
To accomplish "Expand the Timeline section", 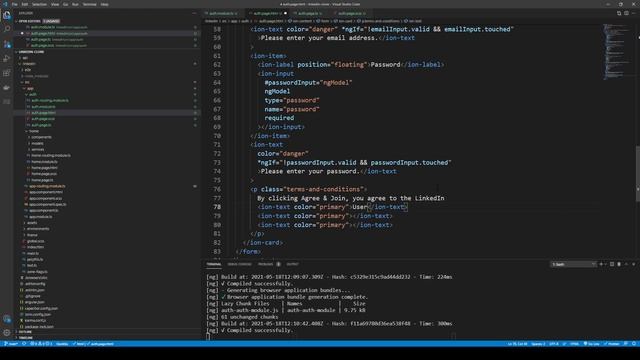I will tap(25, 338).
